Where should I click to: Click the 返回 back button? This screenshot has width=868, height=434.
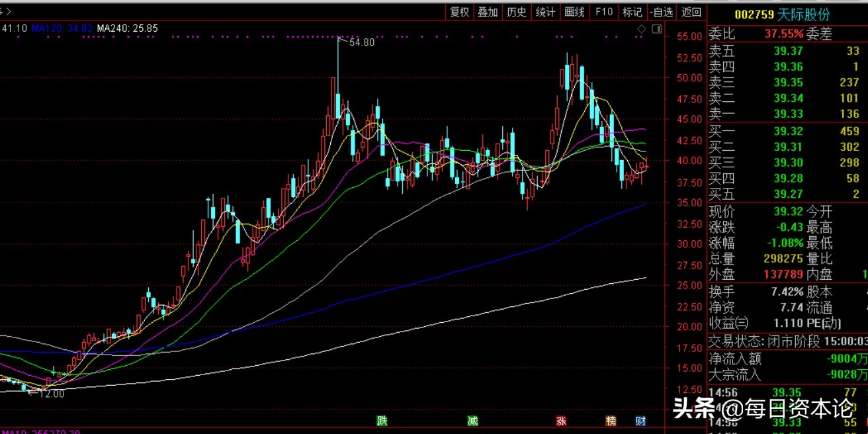coord(691,12)
